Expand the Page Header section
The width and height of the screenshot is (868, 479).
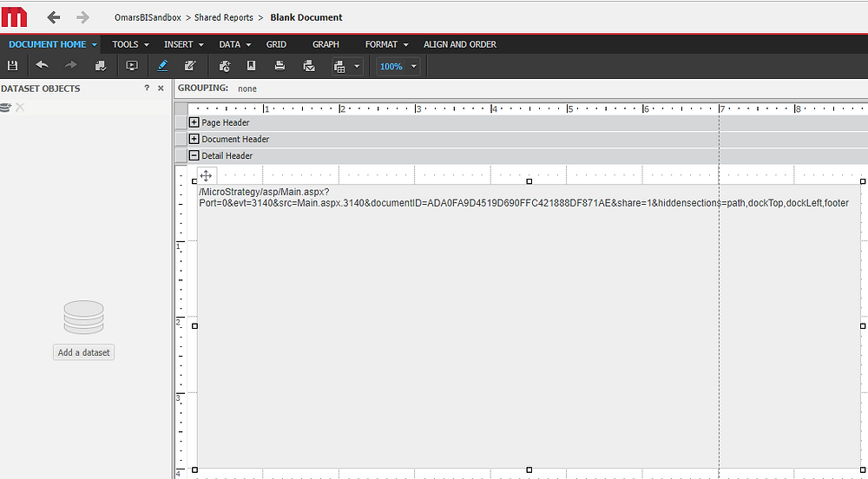point(194,122)
